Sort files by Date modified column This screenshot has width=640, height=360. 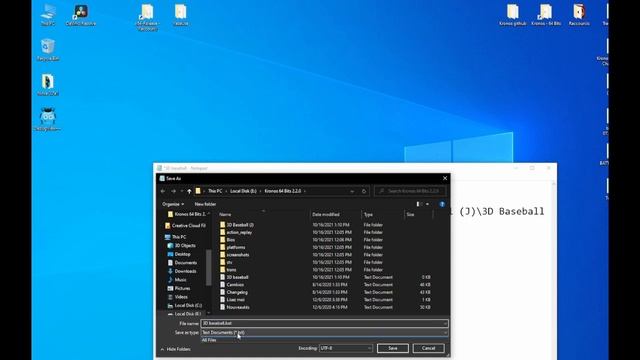click(x=326, y=215)
